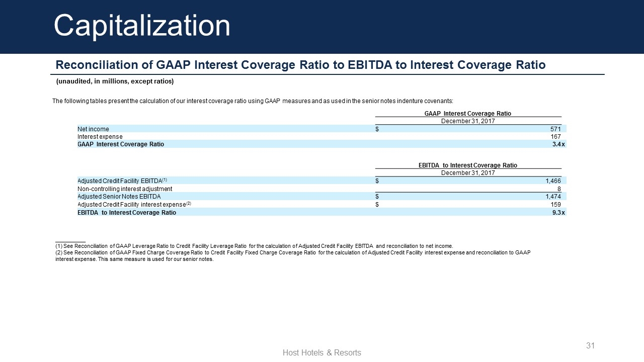Click the introductory sentence about following tables
The image size is (644, 362).
(253, 101)
